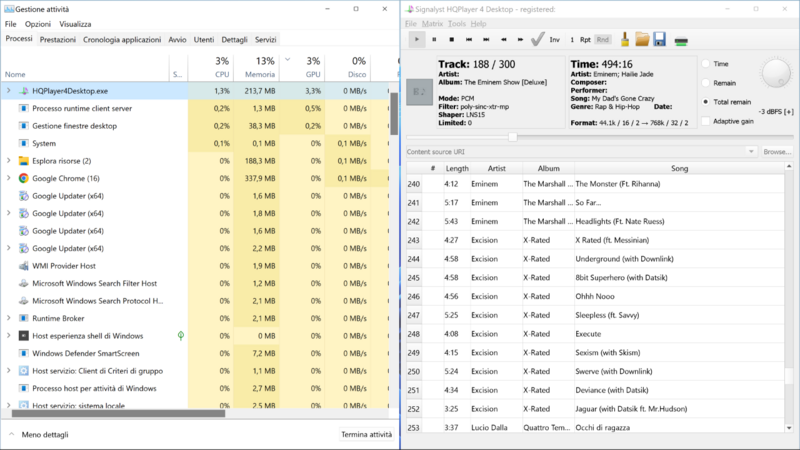This screenshot has height=450, width=800.
Task: Expand the Esplora risorse (2) process group
Action: pos(9,161)
